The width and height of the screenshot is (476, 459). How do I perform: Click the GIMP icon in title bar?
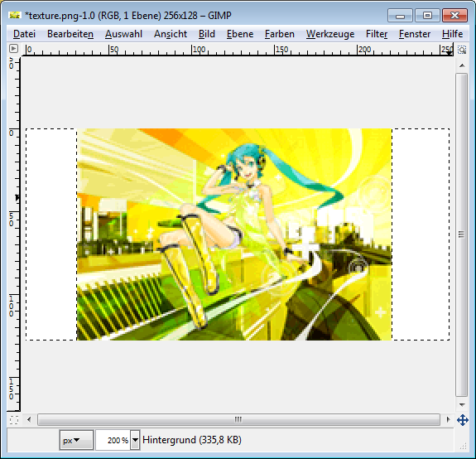[15, 15]
